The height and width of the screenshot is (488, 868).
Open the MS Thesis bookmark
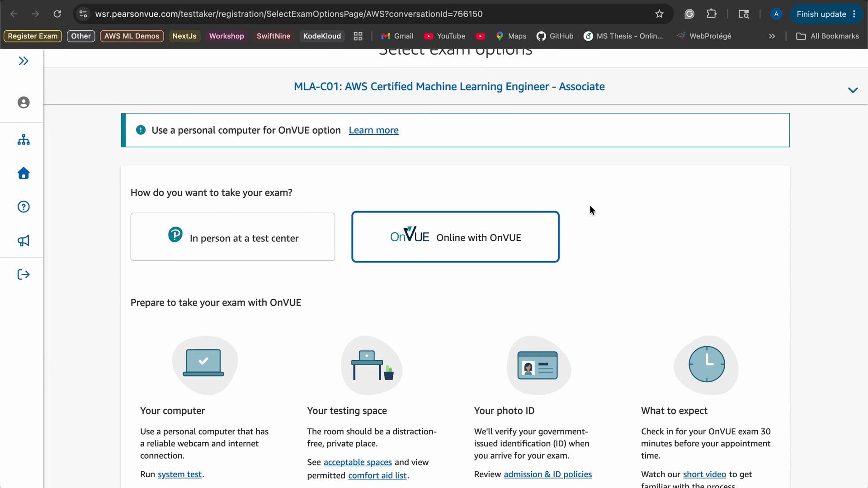tap(623, 36)
